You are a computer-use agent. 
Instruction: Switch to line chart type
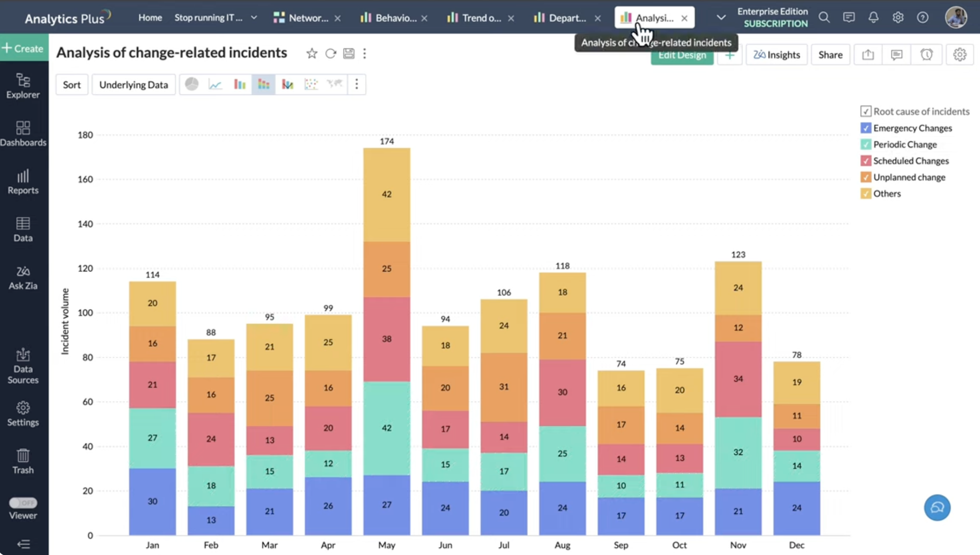pyautogui.click(x=216, y=84)
